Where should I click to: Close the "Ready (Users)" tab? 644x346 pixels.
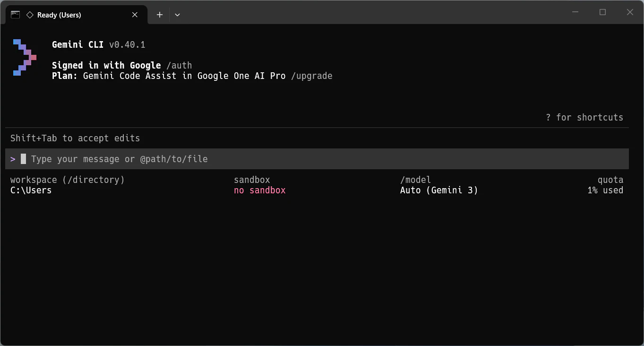point(135,15)
